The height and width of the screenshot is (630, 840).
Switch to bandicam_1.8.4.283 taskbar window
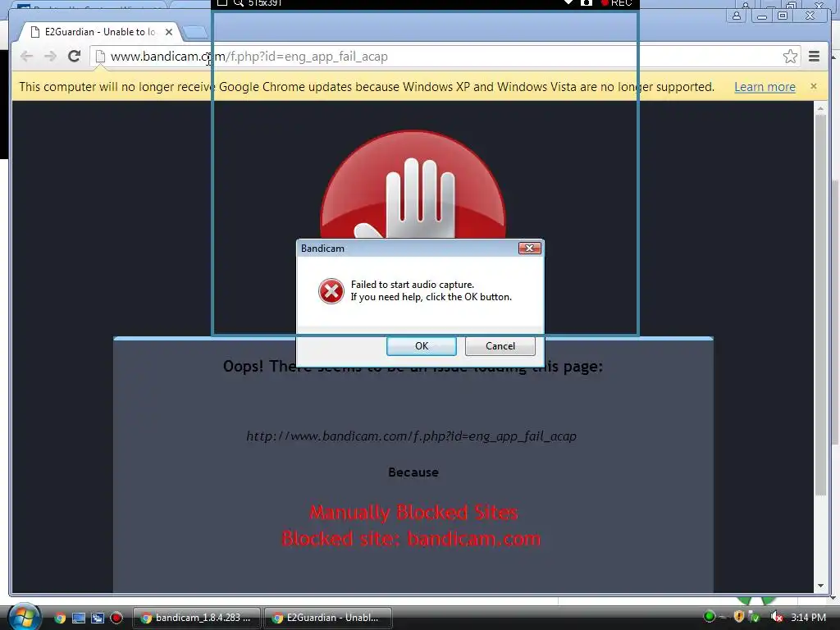pyautogui.click(x=196, y=618)
